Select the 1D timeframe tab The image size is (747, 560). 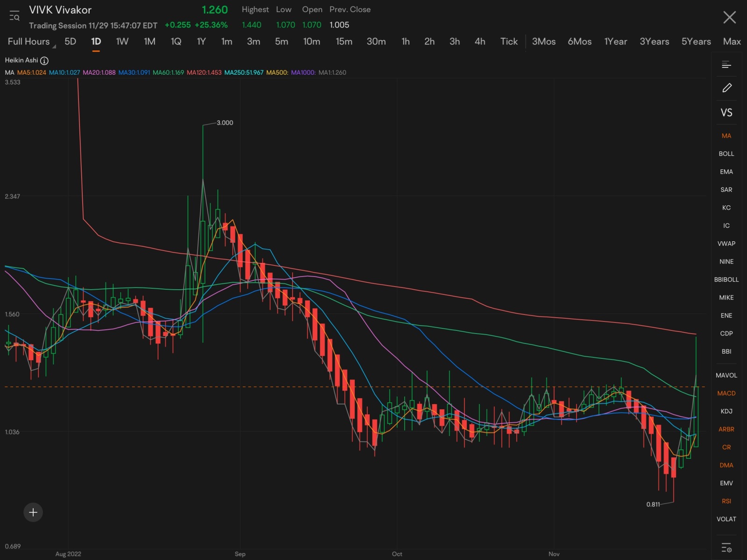96,42
